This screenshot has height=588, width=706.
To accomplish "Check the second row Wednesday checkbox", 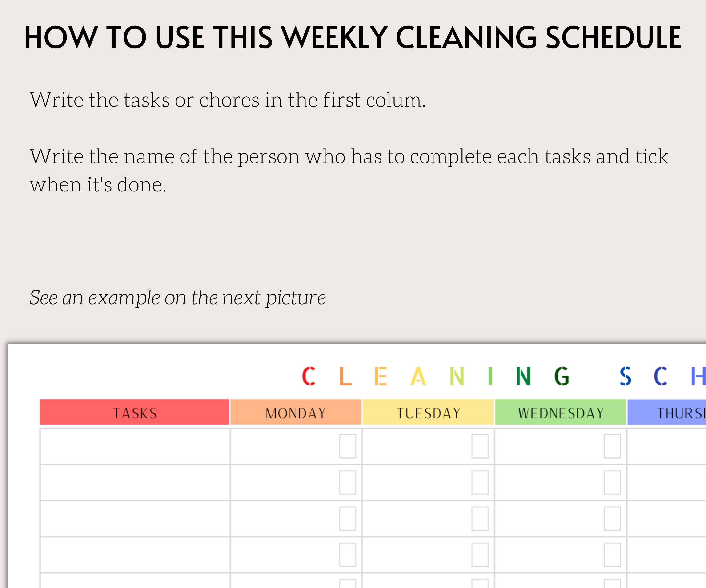I will 612,482.
